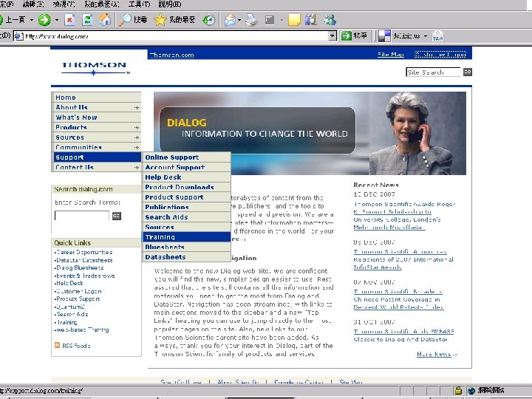The width and height of the screenshot is (532, 399).
Task: Expand the Communities submenu arrow
Action: (x=137, y=148)
